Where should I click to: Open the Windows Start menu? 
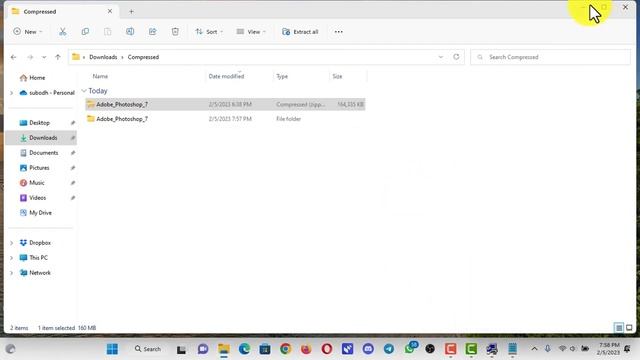(x=112, y=349)
